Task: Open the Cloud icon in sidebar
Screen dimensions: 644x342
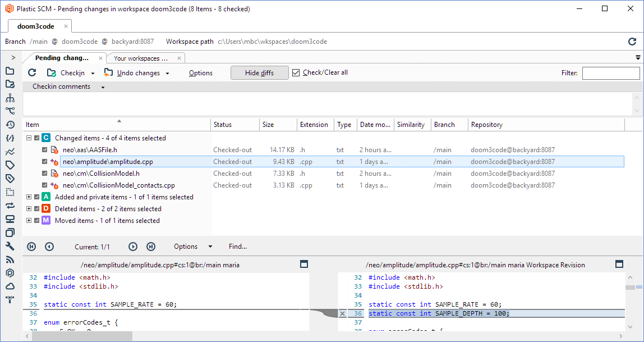Action: tap(10, 286)
